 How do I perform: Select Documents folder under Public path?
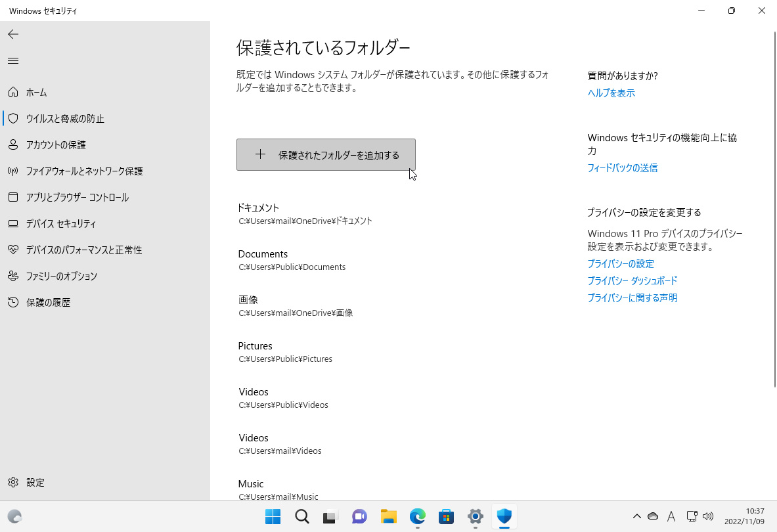click(x=292, y=260)
